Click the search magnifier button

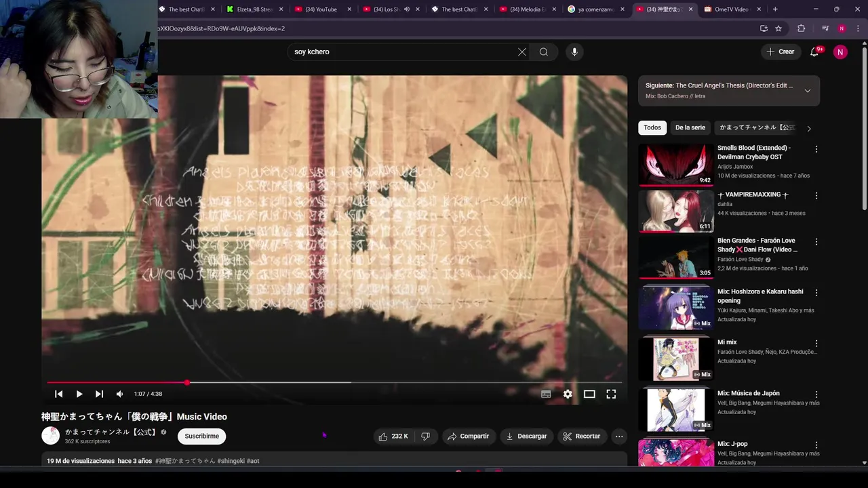click(x=544, y=52)
